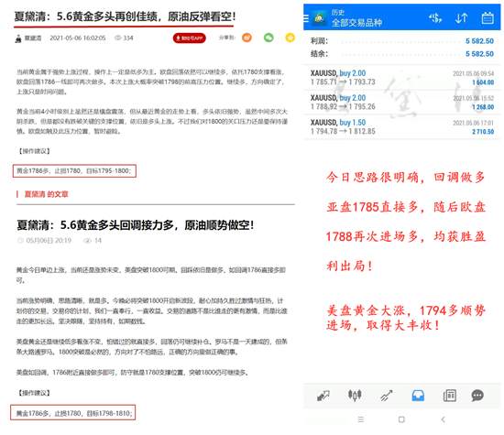The width and height of the screenshot is (504, 435).
Task: Click the eye view-count icon beside 334
Action: tap(117, 38)
